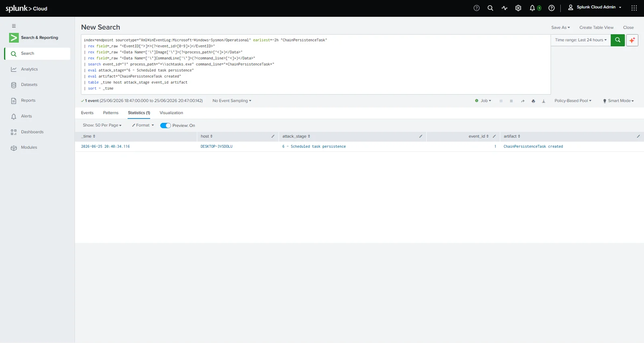Open the Modules cube icon in sidebar

(x=14, y=148)
